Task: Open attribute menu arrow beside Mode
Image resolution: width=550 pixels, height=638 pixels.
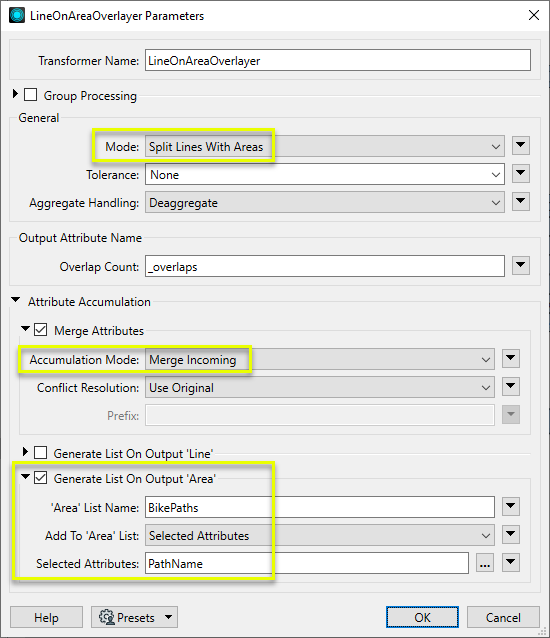Action: click(521, 146)
